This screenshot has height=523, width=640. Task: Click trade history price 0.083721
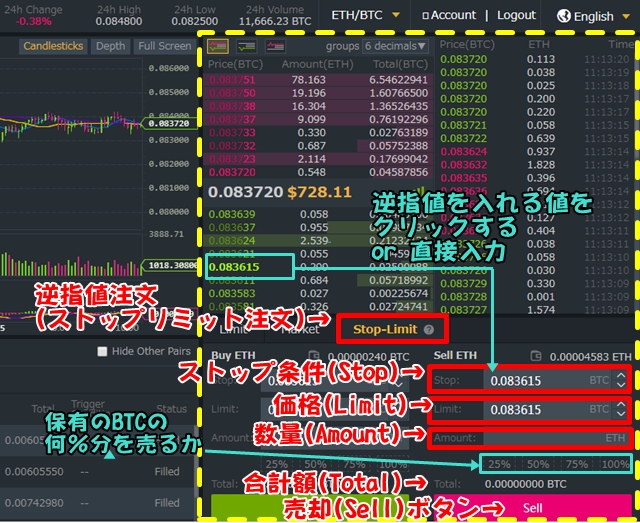tap(464, 125)
